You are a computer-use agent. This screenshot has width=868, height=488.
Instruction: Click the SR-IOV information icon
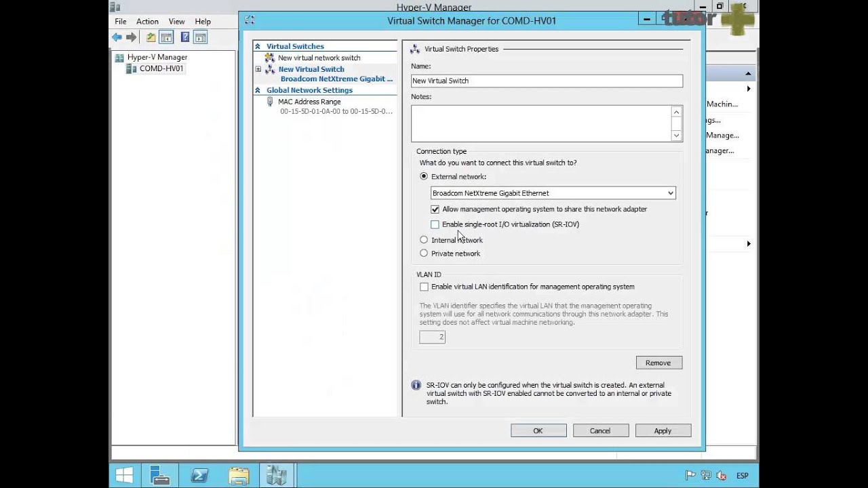pyautogui.click(x=416, y=385)
